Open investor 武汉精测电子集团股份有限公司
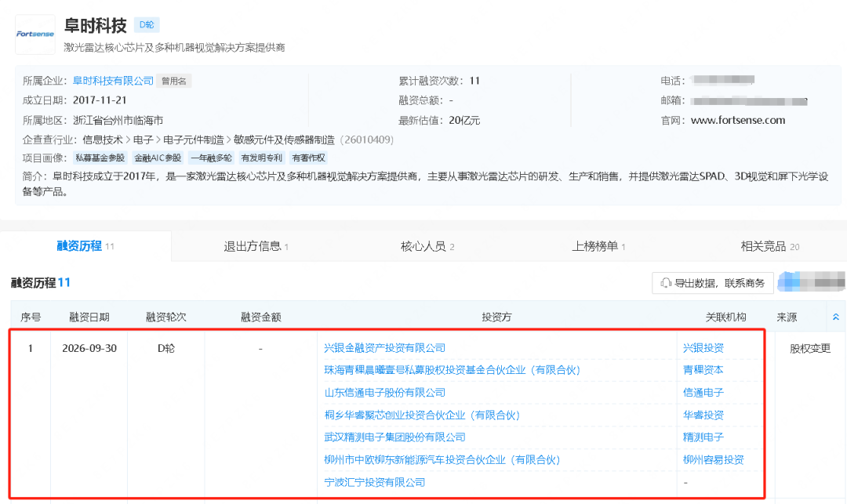Screen dimensions: 847x504 coord(394,437)
